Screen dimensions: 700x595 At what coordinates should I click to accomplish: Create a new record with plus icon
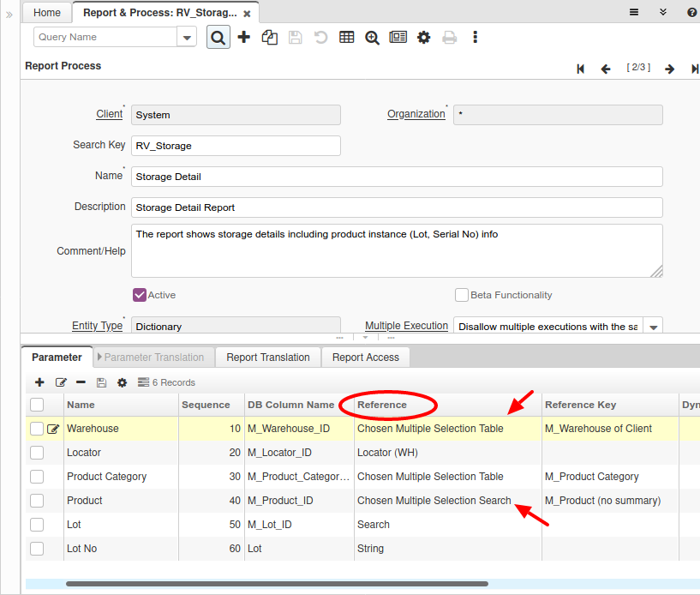(x=244, y=37)
